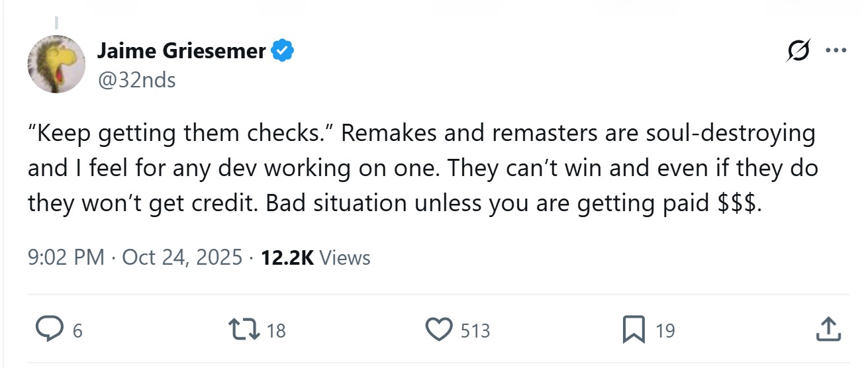This screenshot has width=868, height=368.
Task: Click the share upload arrow icon
Action: [x=828, y=330]
